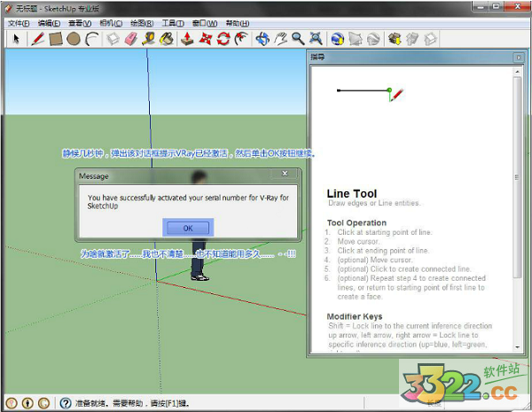This screenshot has width=532, height=412.
Task: Select the arrow Select tool
Action: pos(16,39)
